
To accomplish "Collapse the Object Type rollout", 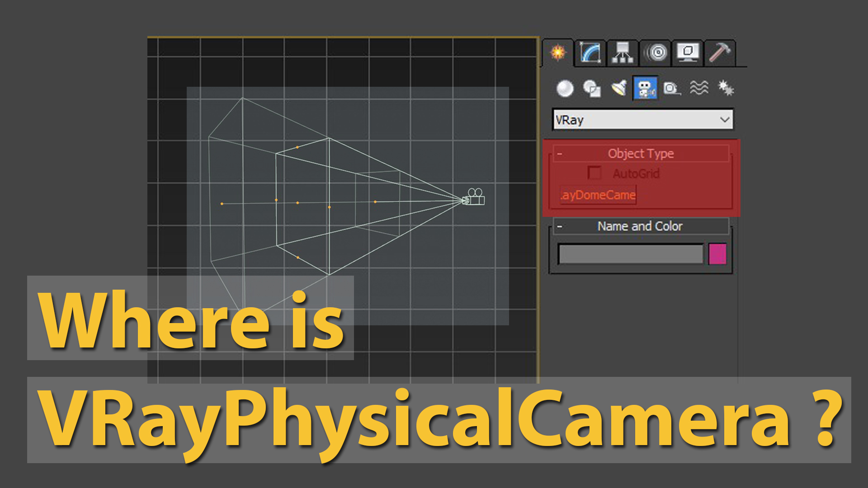I will pyautogui.click(x=559, y=154).
